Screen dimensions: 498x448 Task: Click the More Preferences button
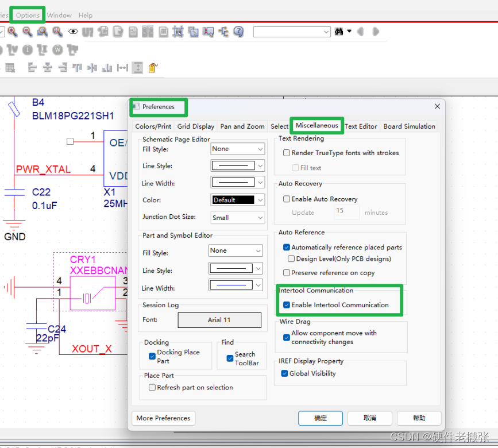coord(163,418)
